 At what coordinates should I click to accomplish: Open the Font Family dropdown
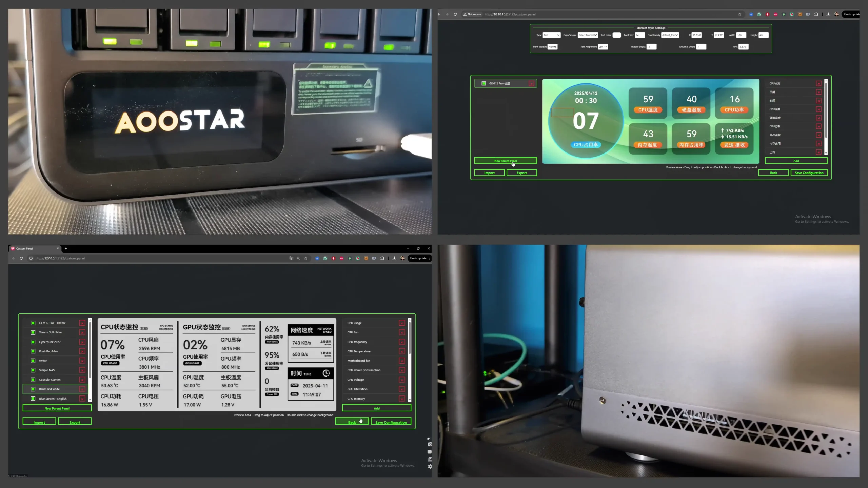(x=670, y=35)
